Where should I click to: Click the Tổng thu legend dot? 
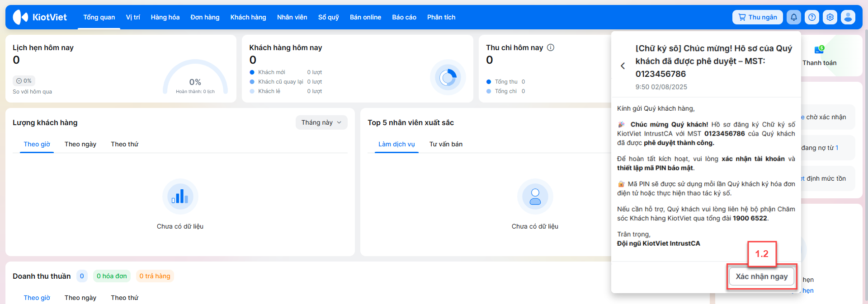[489, 82]
